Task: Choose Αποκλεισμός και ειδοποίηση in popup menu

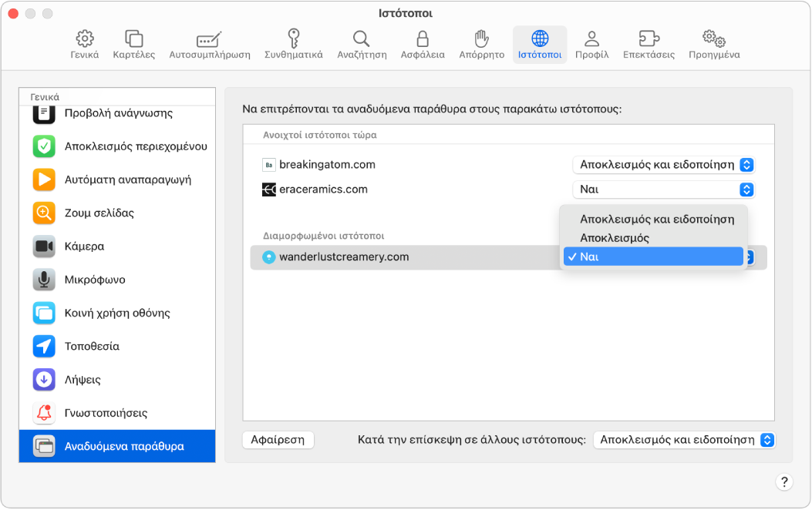Action: 654,220
